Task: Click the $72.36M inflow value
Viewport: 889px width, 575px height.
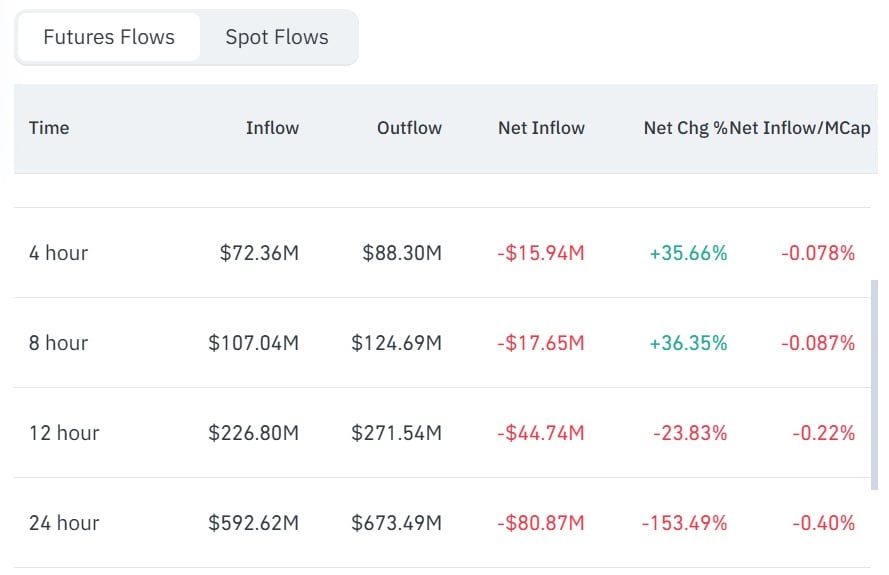Action: tap(259, 253)
